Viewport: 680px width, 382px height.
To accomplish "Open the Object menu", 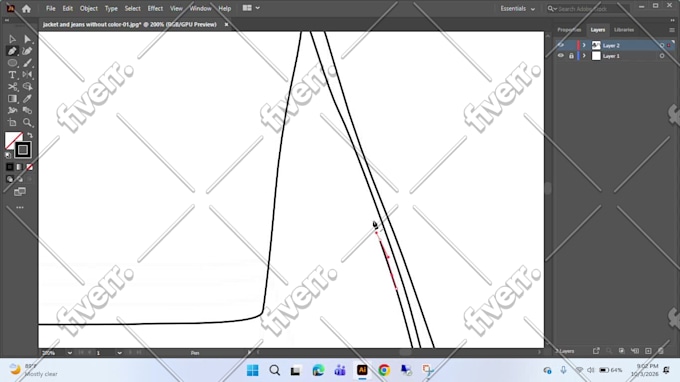I will pyautogui.click(x=88, y=9).
